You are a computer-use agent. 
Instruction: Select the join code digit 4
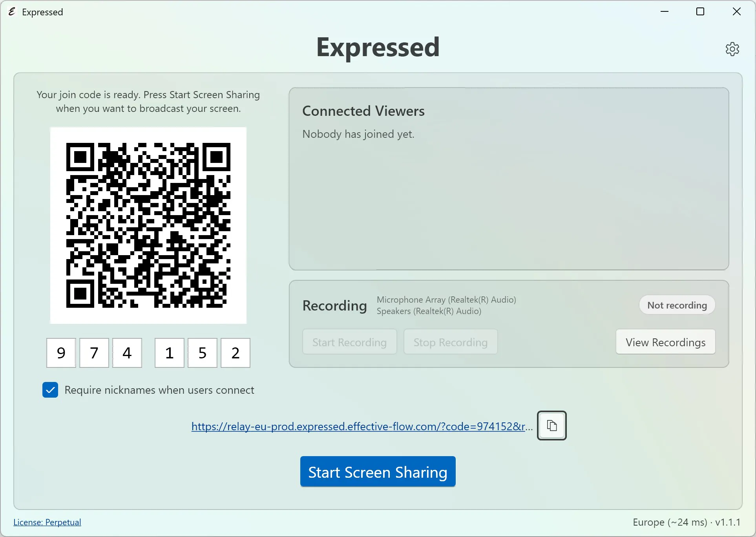[127, 353]
